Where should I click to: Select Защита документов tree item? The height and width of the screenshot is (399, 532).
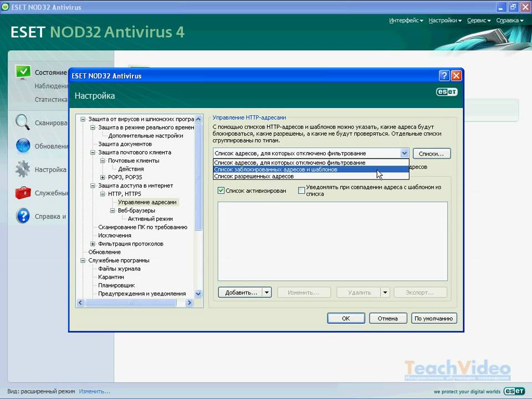[125, 144]
